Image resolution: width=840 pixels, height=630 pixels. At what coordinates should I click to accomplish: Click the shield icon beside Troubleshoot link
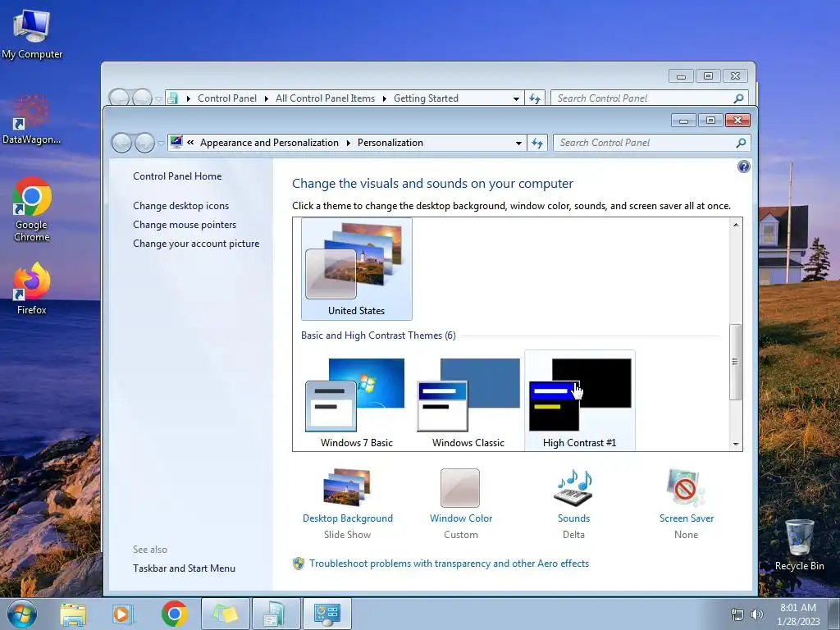[x=299, y=564]
